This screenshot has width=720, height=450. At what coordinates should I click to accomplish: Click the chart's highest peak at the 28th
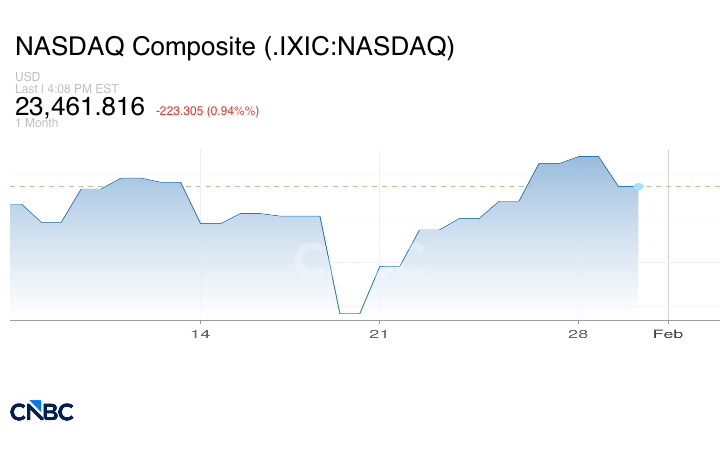click(x=587, y=157)
